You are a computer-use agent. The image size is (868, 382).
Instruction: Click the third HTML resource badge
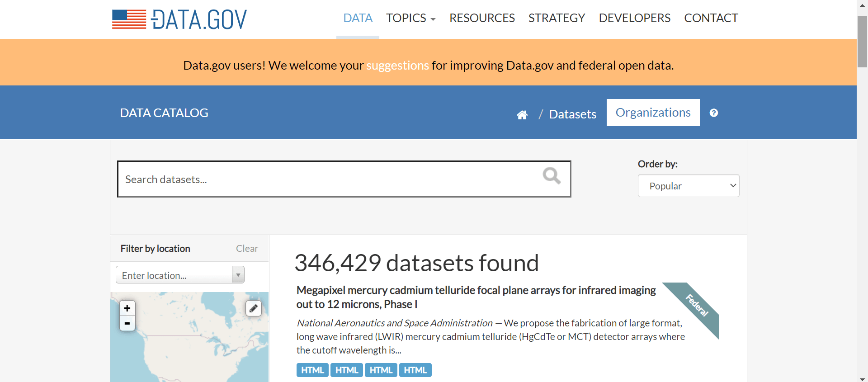point(381,370)
